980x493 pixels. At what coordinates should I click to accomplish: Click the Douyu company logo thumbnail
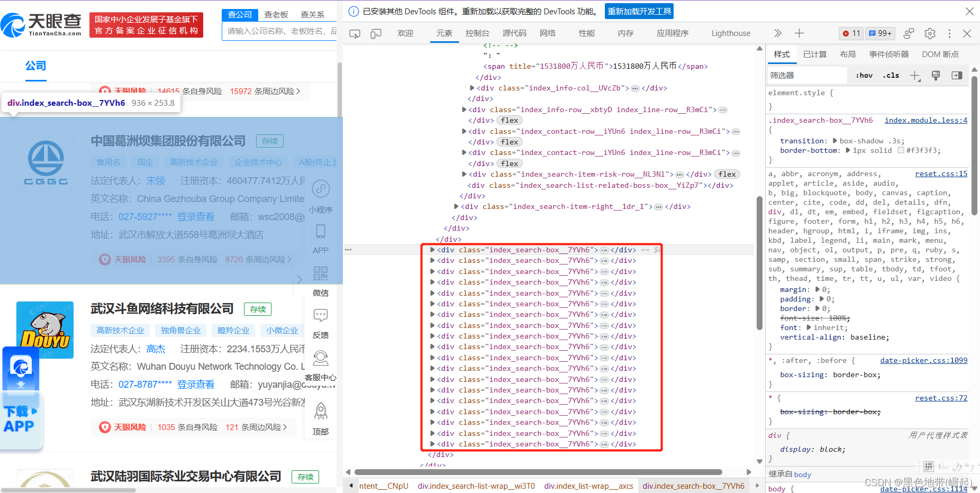[x=45, y=330]
